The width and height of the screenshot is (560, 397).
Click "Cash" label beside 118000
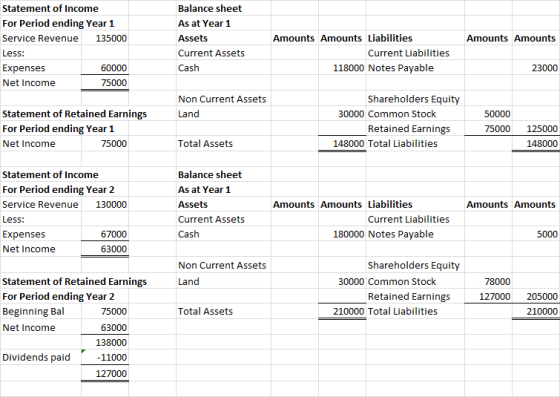click(x=189, y=68)
